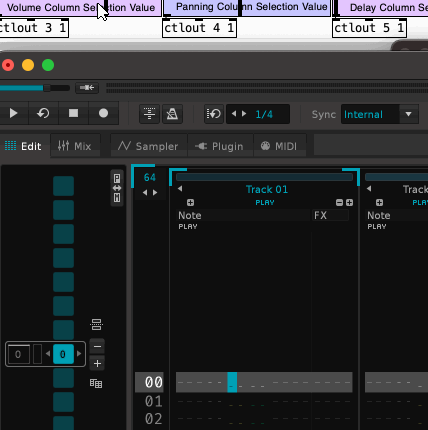The height and width of the screenshot is (430, 428).
Task: Toggle the pattern follow icon
Action: tap(149, 114)
